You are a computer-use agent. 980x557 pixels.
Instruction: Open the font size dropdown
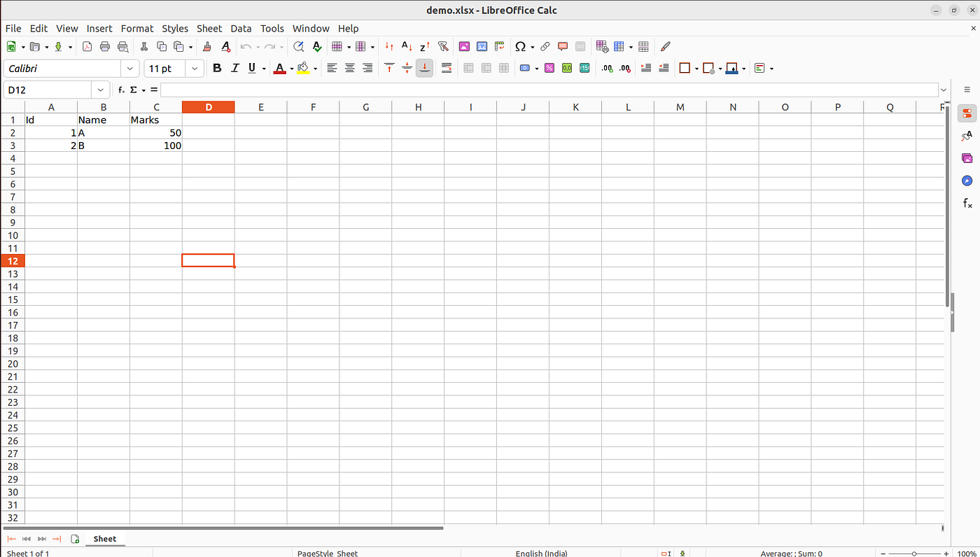tap(195, 68)
